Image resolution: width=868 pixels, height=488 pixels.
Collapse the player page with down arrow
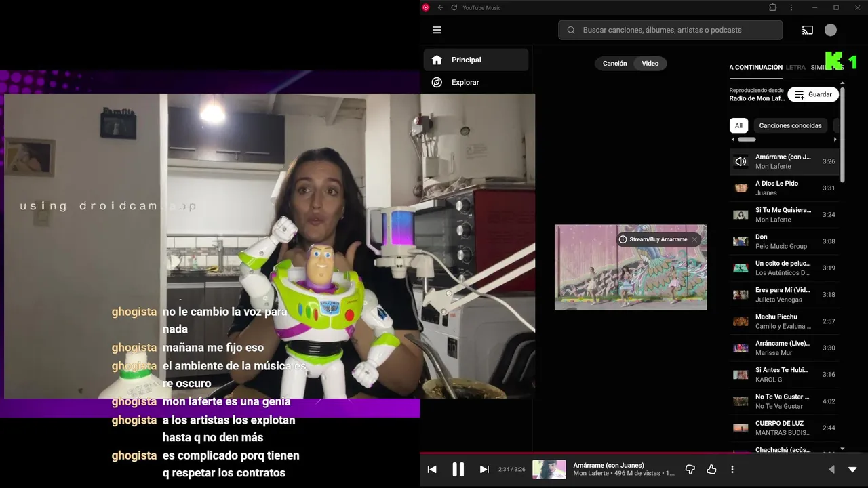coord(852,470)
